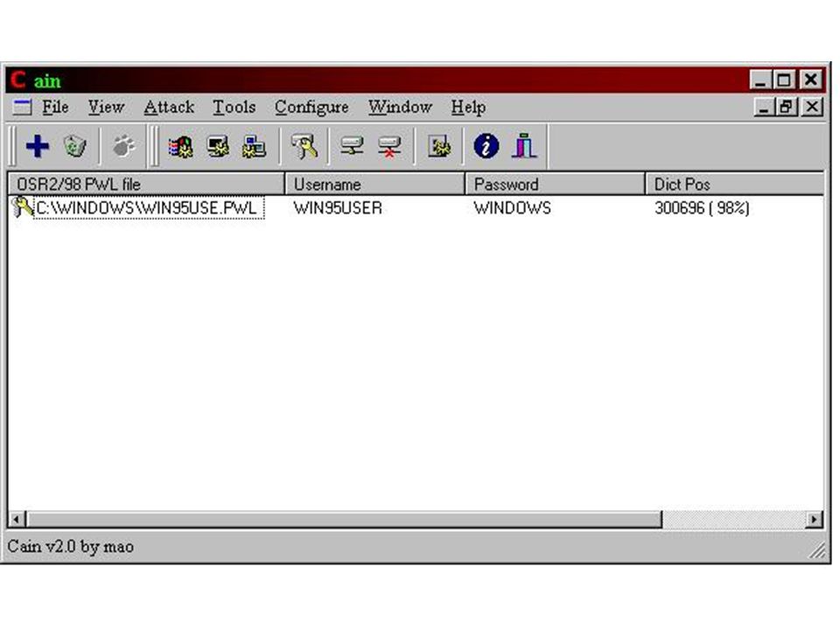Screen dimensions: 840x630
Task: Click the window grip in the status bar corner
Action: pos(817,550)
